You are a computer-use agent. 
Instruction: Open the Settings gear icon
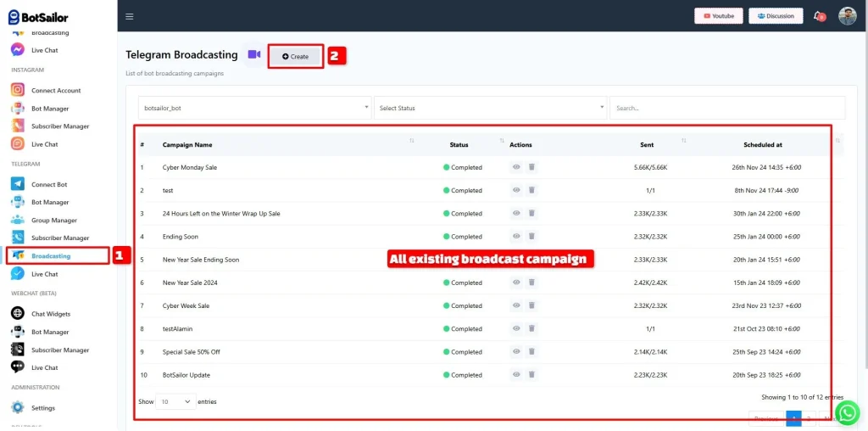coord(18,408)
